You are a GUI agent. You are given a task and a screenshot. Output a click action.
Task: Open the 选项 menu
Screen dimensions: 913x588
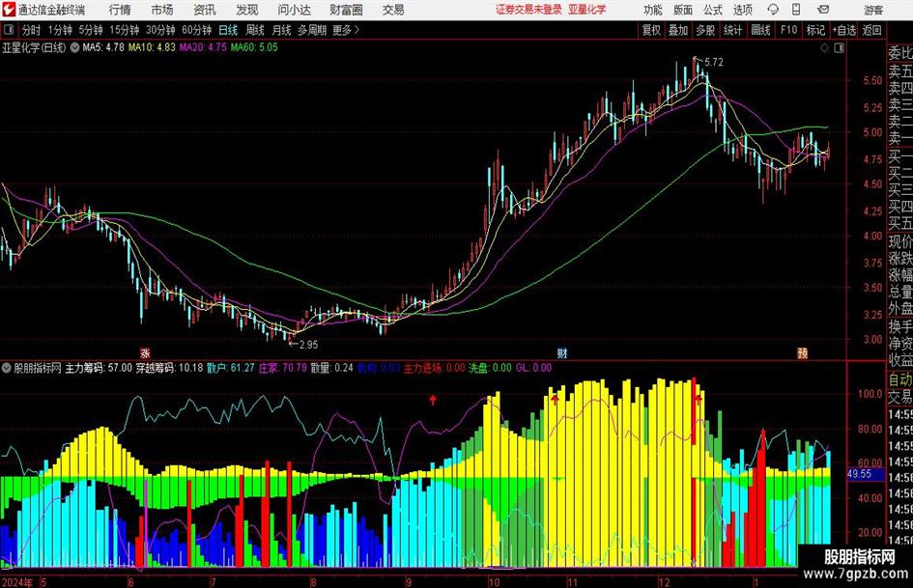click(x=742, y=10)
